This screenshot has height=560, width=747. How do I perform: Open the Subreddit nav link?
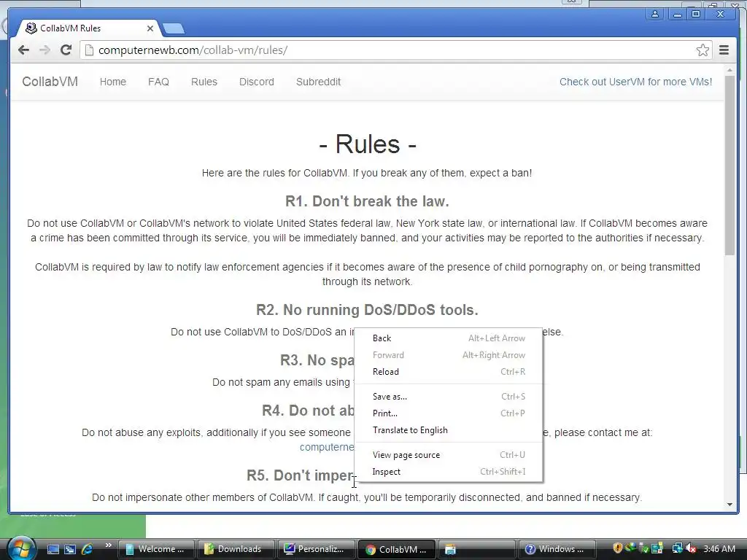tap(318, 82)
